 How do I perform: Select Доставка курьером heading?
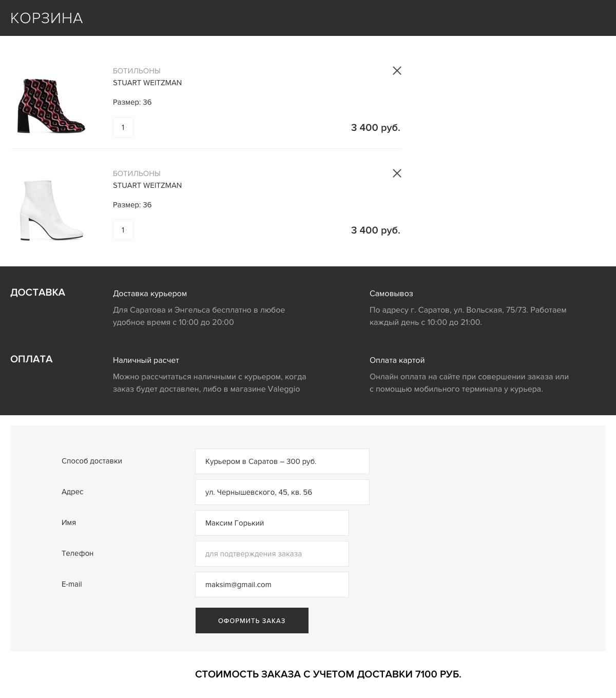(150, 294)
